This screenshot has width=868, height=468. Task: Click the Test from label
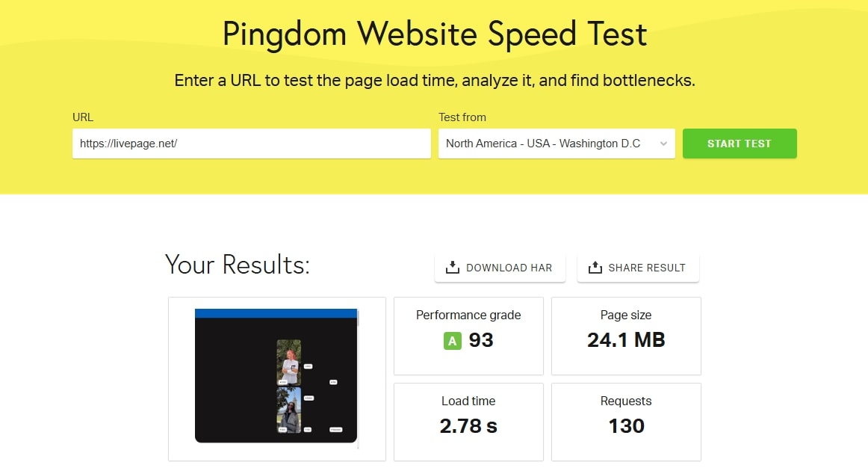tap(462, 117)
